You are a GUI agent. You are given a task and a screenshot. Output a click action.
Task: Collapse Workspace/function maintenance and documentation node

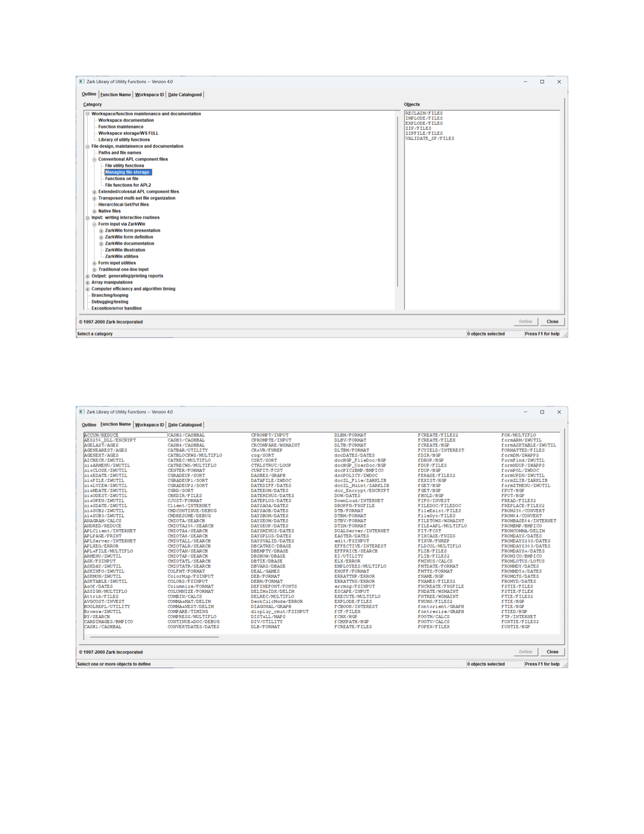tap(87, 114)
